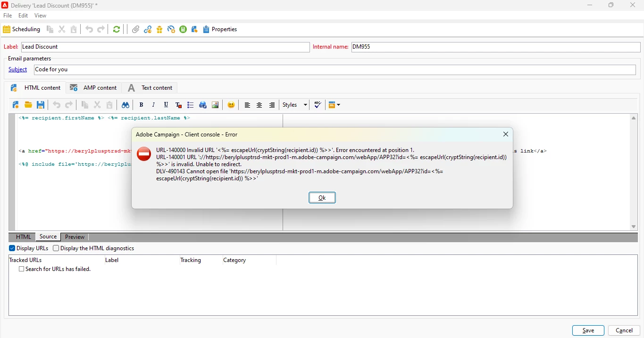644x338 pixels.
Task: Click the grayed copy icon in top toolbar
Action: [50, 29]
